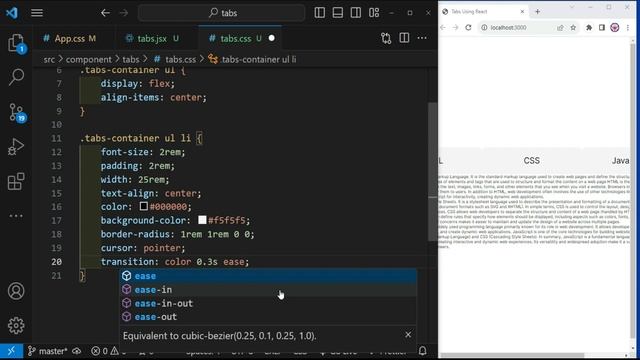The width and height of the screenshot is (640, 360).
Task: Click the 'width: 25rem;' line
Action: (x=135, y=180)
